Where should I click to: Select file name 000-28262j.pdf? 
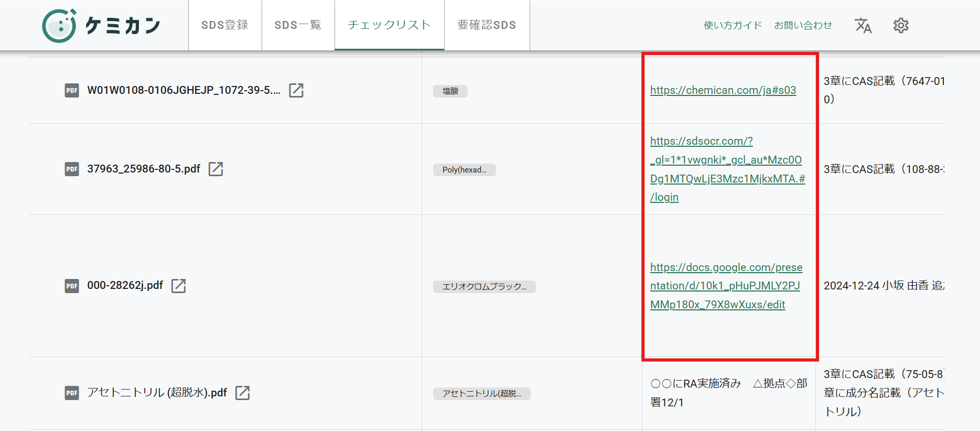(125, 285)
